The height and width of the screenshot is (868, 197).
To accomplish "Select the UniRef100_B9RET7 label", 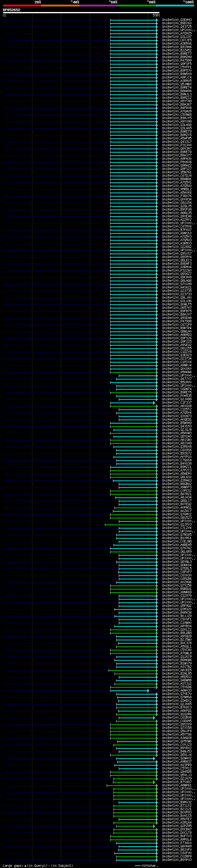I will coord(177,54).
